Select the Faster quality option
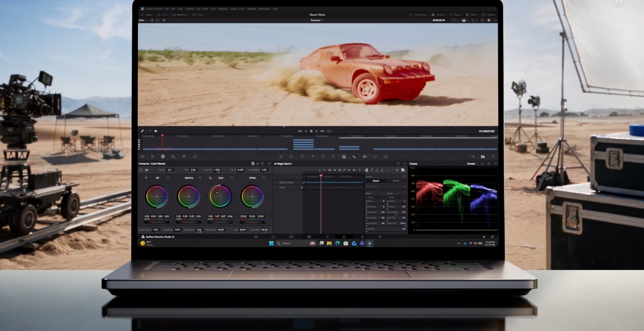Screen dimensions: 644x331 [x=376, y=180]
